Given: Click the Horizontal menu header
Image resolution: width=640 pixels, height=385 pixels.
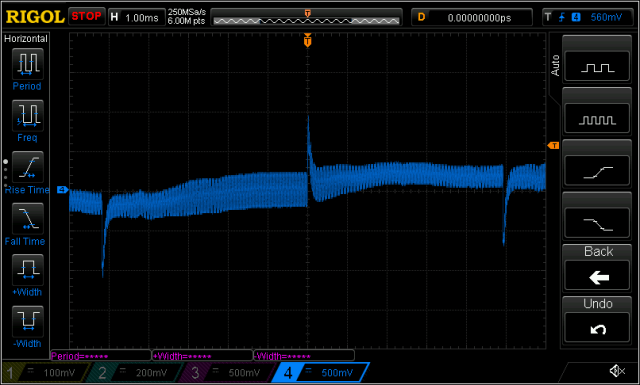Looking at the screenshot, I should [26, 39].
